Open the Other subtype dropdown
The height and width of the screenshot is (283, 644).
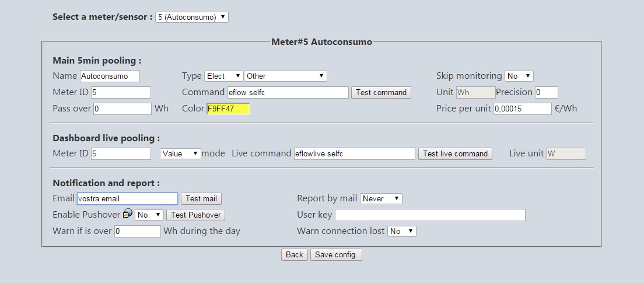pyautogui.click(x=285, y=76)
